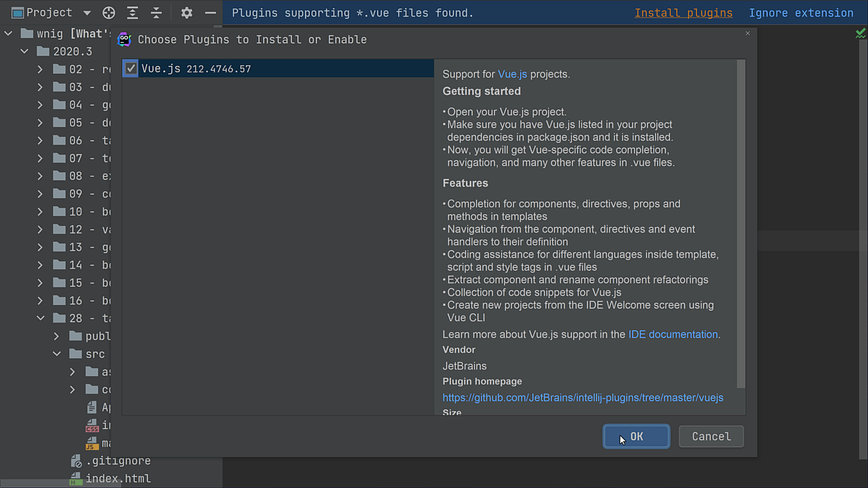Open the IDE documentation link
868x488 pixels.
click(673, 334)
